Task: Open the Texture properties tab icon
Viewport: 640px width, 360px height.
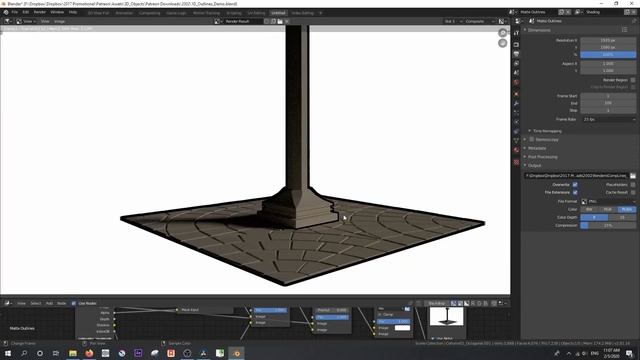Action: tap(516, 162)
